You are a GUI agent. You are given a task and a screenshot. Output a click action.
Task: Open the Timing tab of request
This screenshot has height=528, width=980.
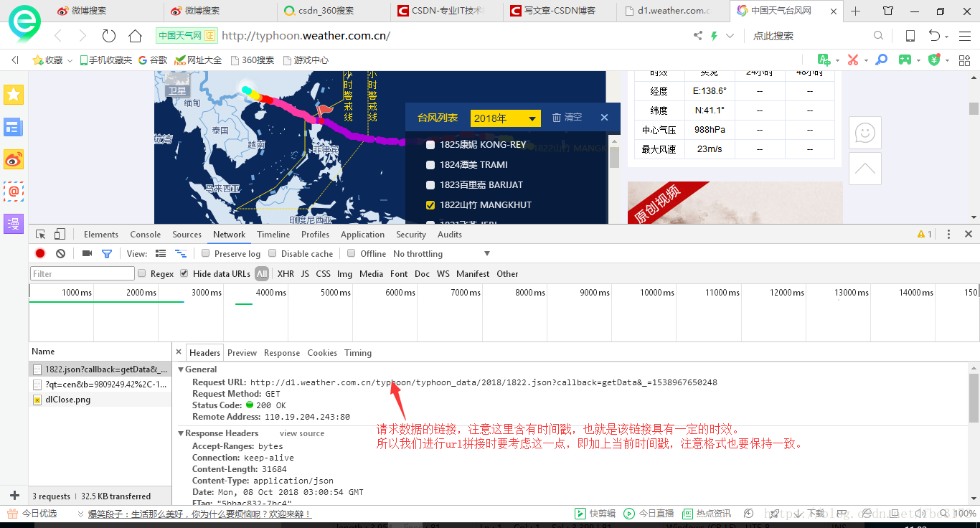point(358,353)
